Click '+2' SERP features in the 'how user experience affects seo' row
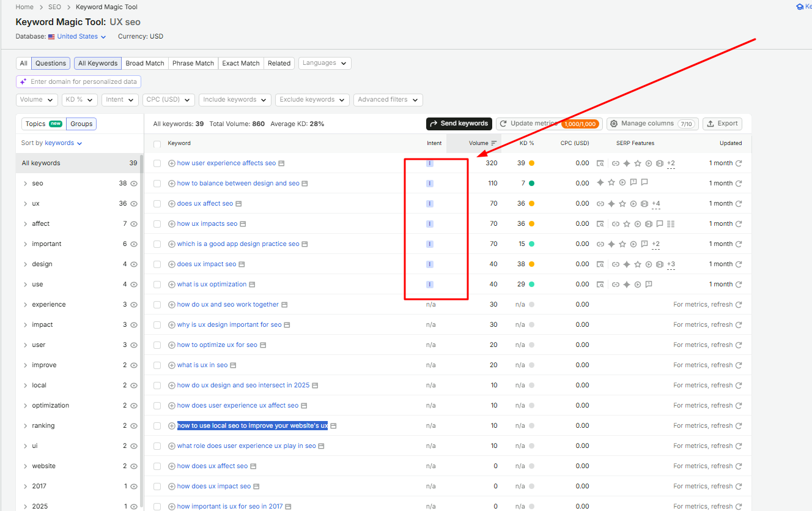Screen dimensions: 812x511 coord(671,163)
